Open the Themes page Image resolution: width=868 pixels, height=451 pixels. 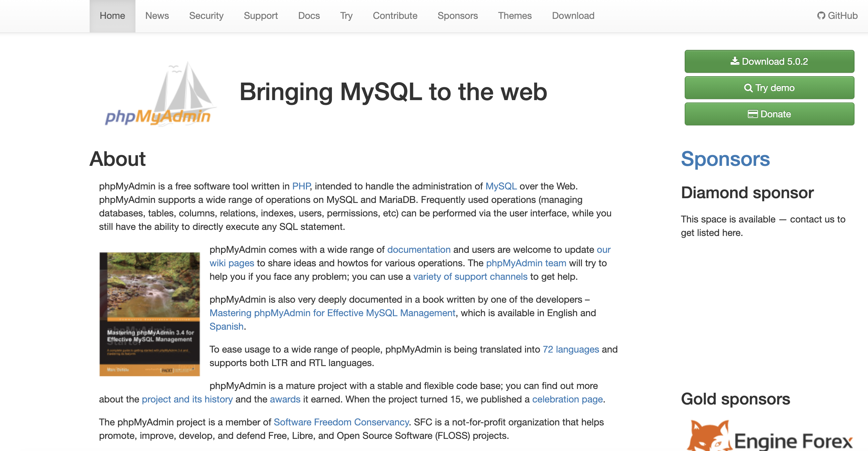(x=515, y=16)
